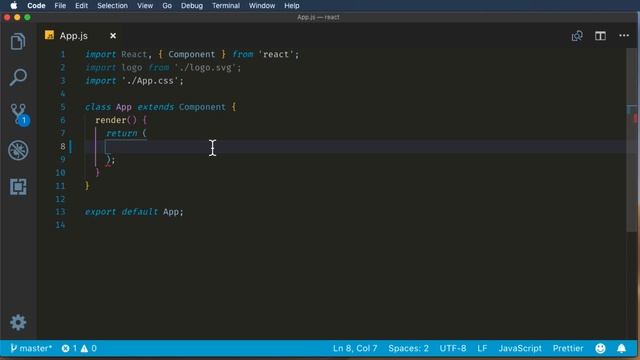Open the Go menu
640x360 pixels.
[x=167, y=5]
